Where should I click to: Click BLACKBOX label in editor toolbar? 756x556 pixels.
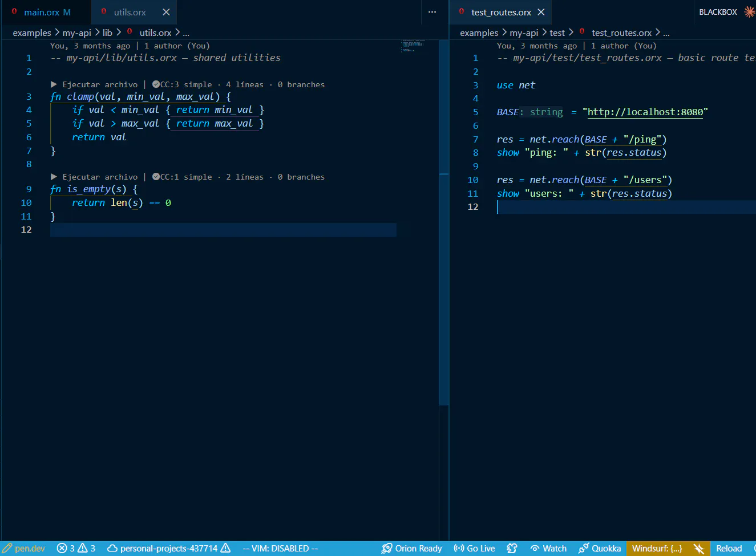coord(718,12)
